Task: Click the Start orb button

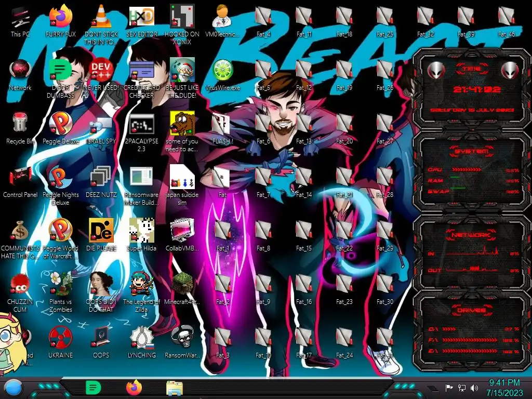Action: [x=14, y=388]
